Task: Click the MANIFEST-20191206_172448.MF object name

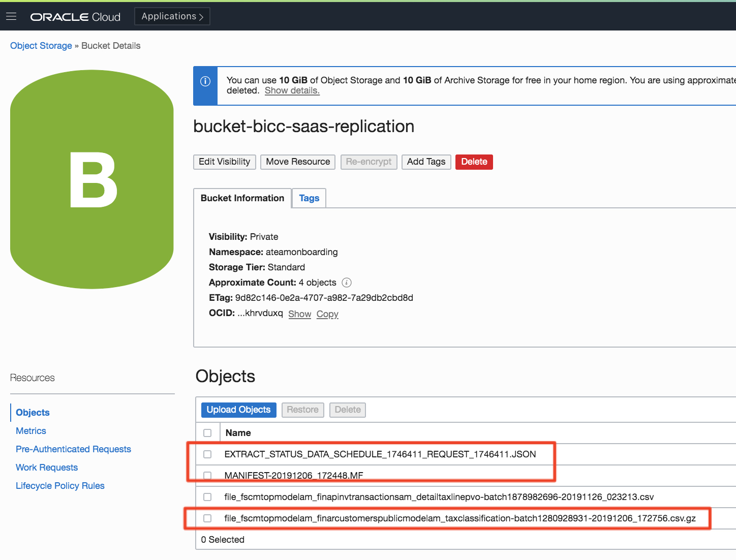Action: click(294, 476)
